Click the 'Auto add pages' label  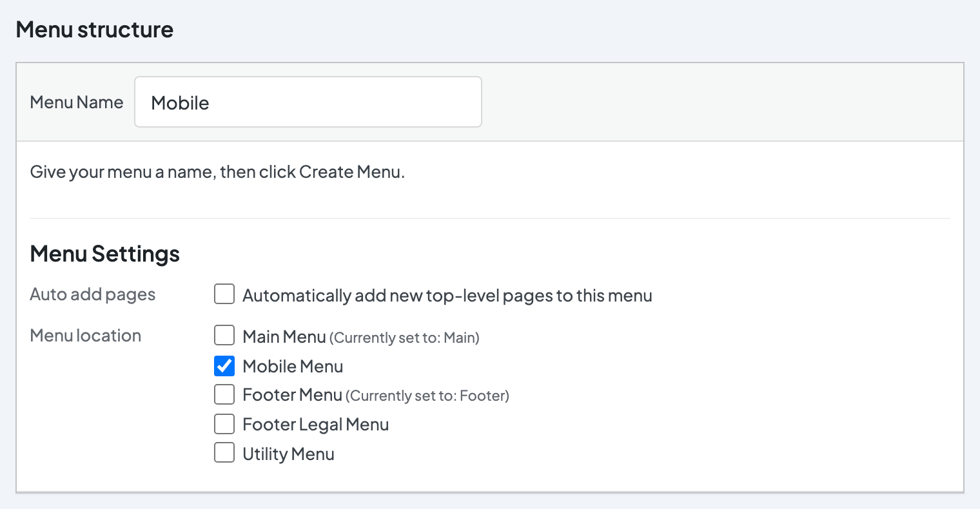click(x=93, y=294)
